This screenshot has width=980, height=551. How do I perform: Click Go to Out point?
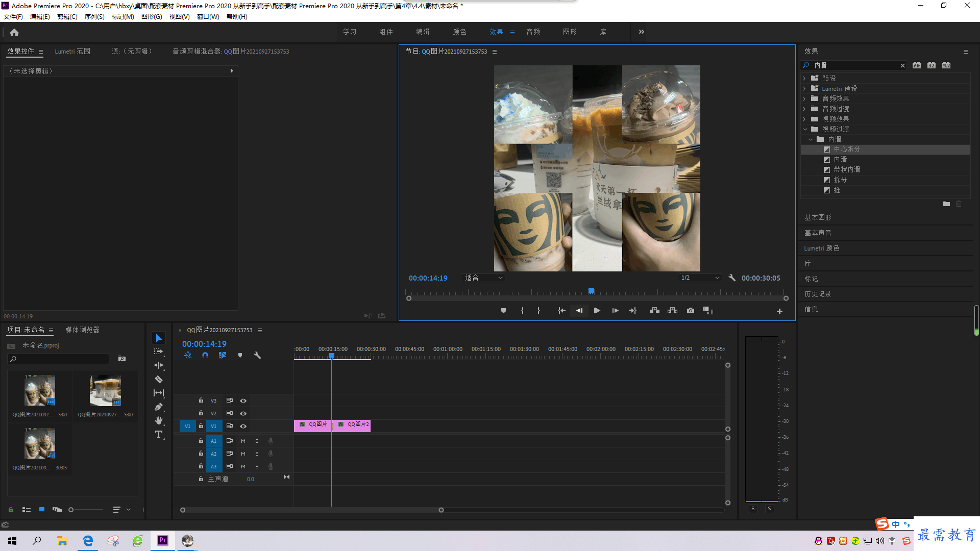[x=632, y=311]
